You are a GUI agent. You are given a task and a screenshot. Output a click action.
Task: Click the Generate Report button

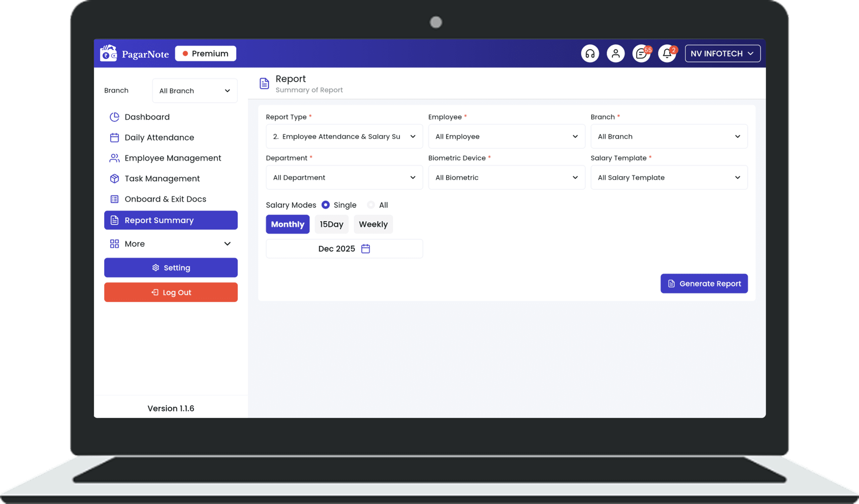coord(704,283)
